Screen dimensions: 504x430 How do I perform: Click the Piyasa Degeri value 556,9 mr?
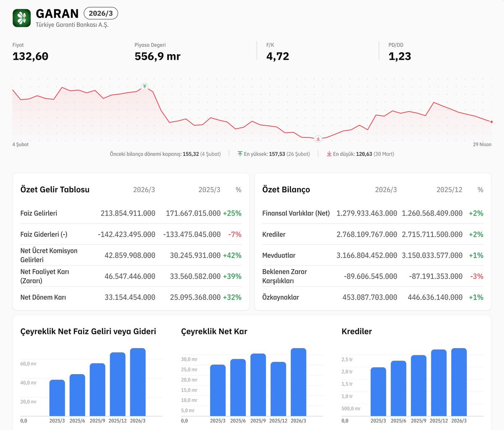[157, 56]
